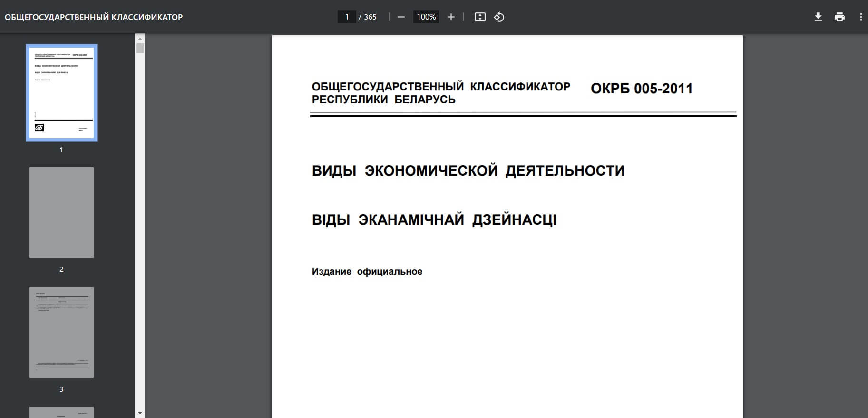868x418 pixels.
Task: Click the sidebar scrollbar up arrow
Action: click(140, 38)
